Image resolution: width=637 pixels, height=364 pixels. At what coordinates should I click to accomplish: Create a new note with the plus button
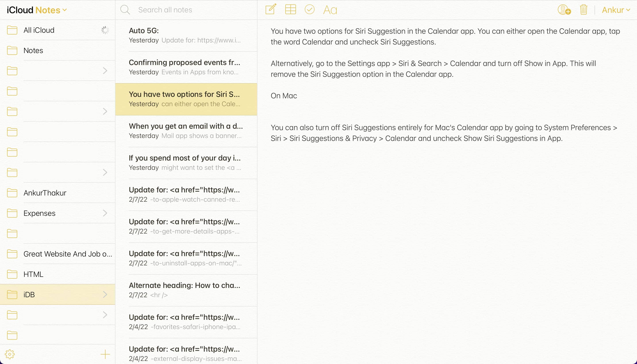click(106, 354)
